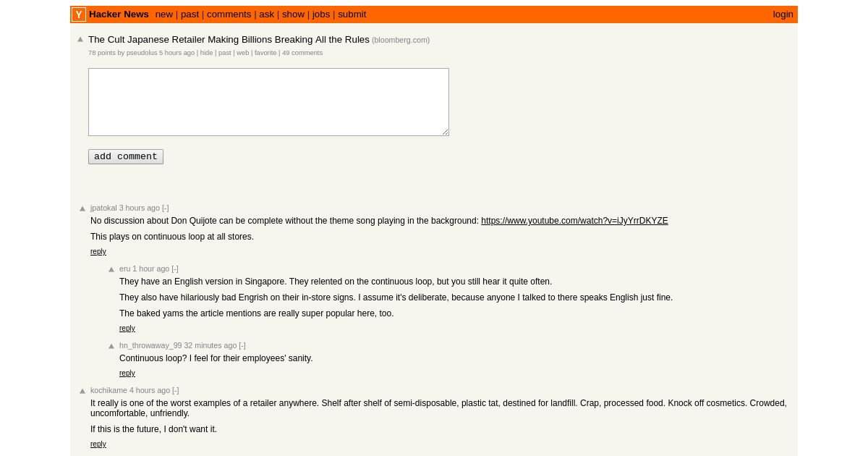868x456 pixels.
Task: Collapse eru's comment with [-]
Action: coord(175,269)
